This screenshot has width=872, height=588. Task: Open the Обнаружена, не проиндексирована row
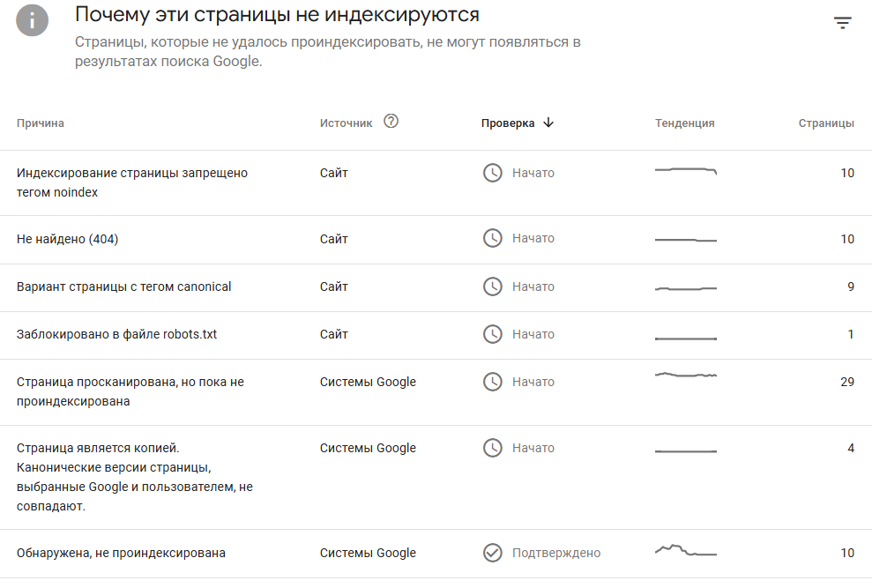436,554
